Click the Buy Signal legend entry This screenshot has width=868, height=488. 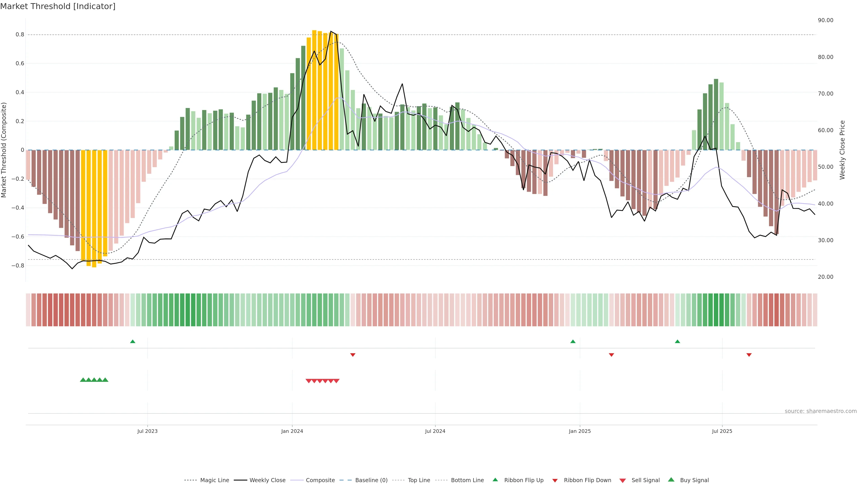click(694, 480)
